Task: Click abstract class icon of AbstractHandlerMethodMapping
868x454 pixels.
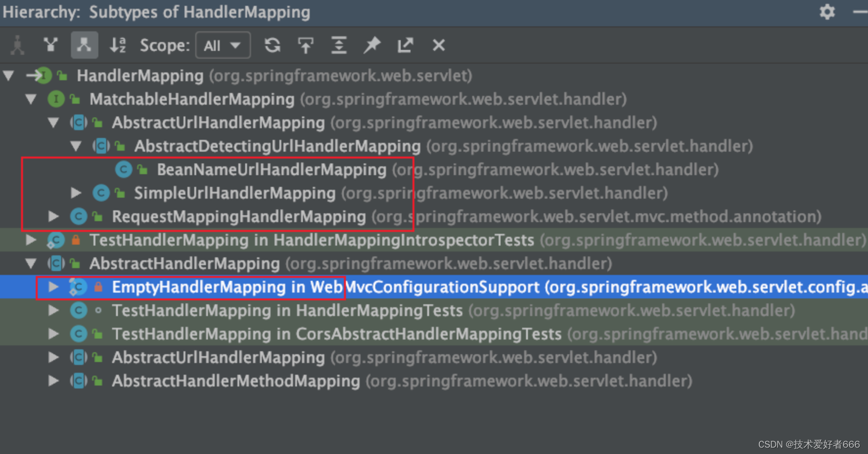Action: [78, 381]
